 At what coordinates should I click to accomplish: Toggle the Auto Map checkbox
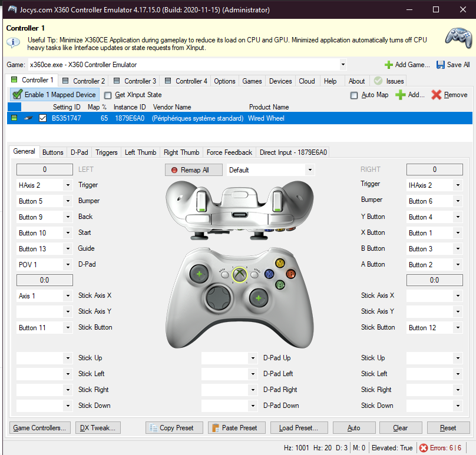pos(354,95)
